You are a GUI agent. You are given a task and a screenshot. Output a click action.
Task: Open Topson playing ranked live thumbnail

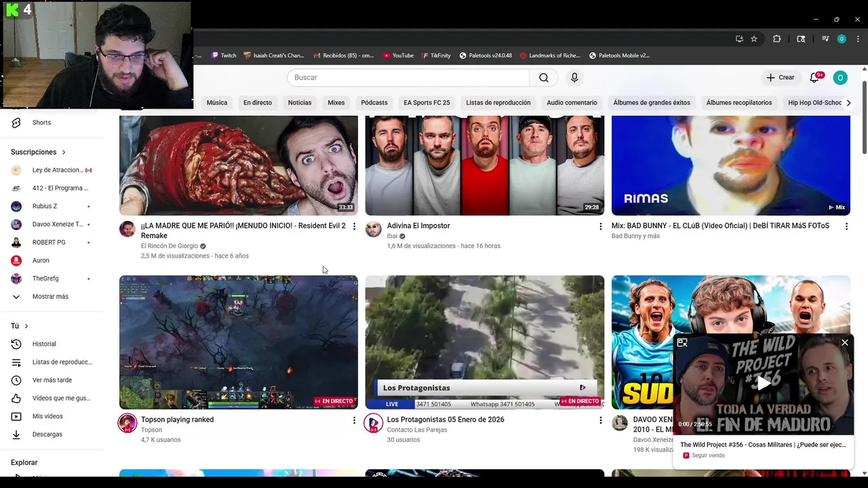(239, 342)
